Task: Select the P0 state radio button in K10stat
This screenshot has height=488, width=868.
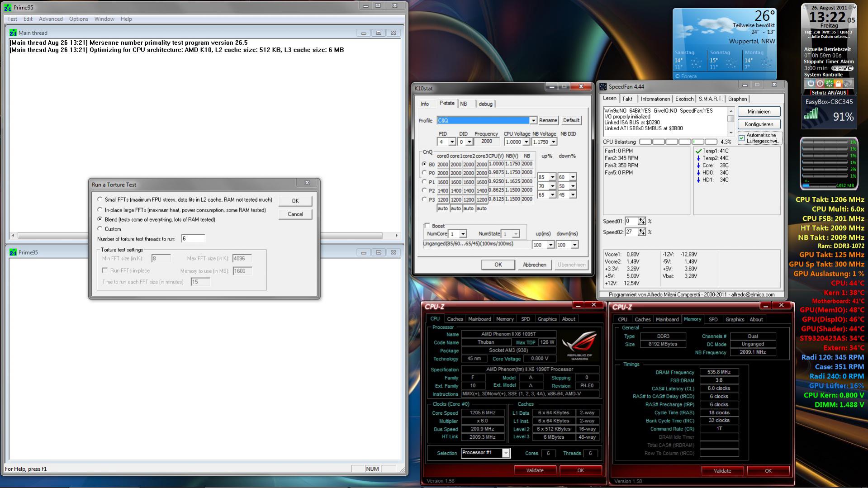Action: click(x=424, y=173)
